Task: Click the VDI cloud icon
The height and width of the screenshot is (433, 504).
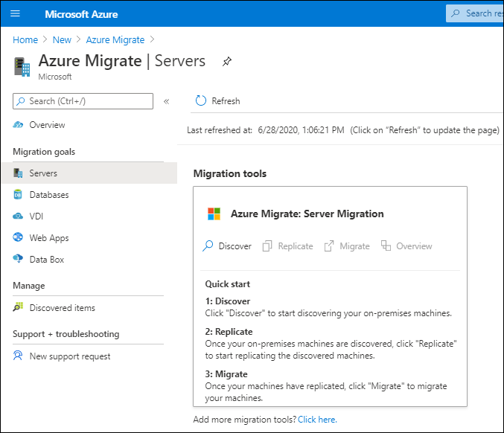Action: [18, 216]
